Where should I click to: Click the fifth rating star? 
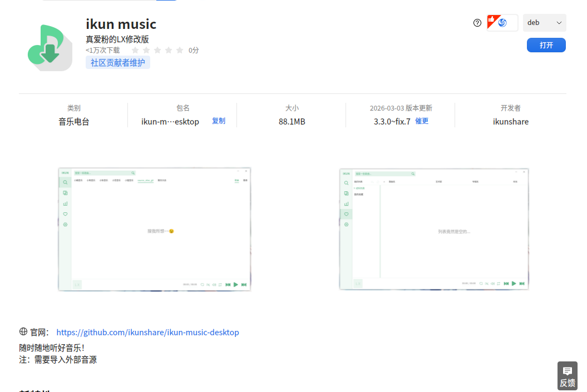180,50
